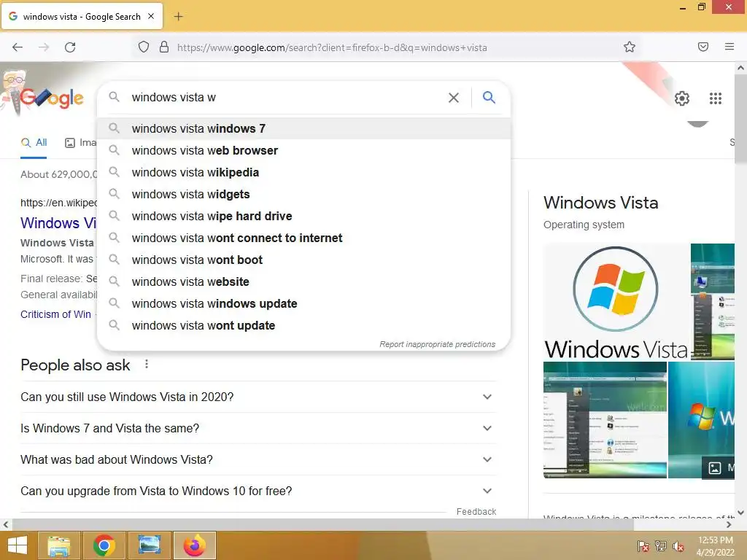Launch Google Chrome from the taskbar
The width and height of the screenshot is (747, 560).
tap(104, 545)
